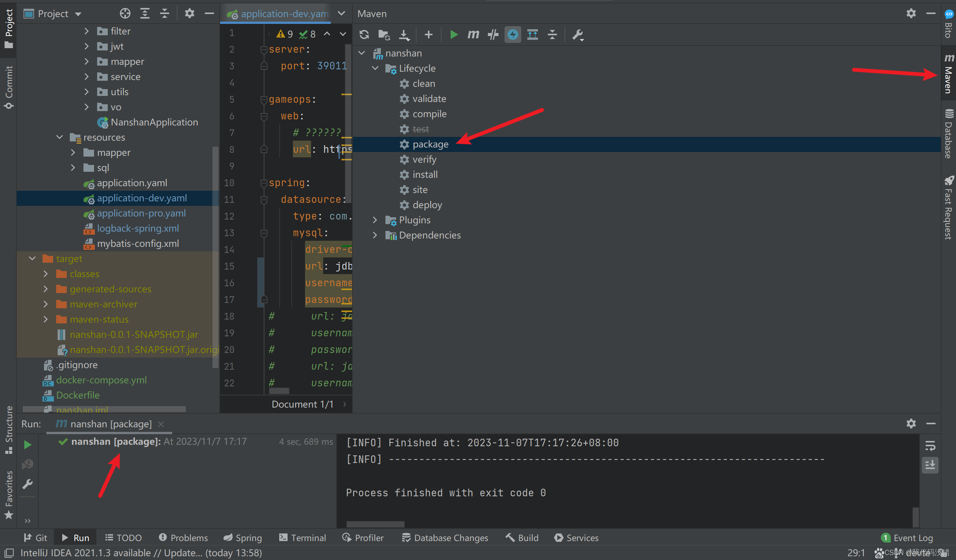The width and height of the screenshot is (956, 560).
Task: Open Commit tool window
Action: pos(8,87)
